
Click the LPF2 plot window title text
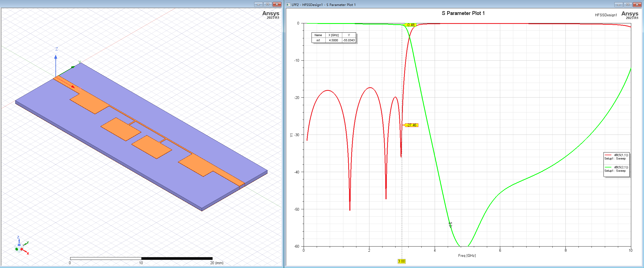[323, 5]
